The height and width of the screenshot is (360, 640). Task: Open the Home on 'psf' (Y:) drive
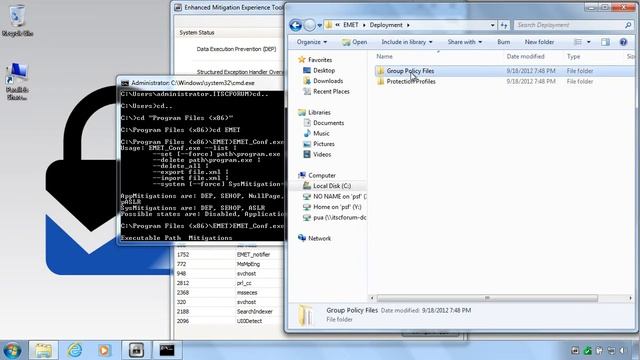pyautogui.click(x=337, y=207)
